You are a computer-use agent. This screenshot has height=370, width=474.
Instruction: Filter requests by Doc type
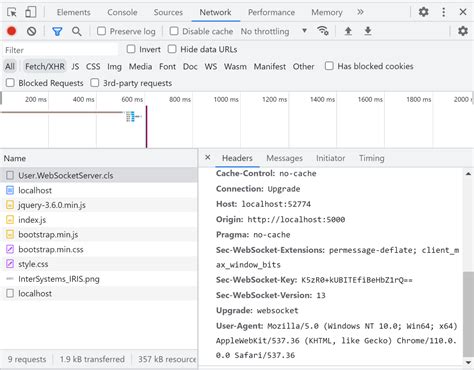[x=190, y=66]
